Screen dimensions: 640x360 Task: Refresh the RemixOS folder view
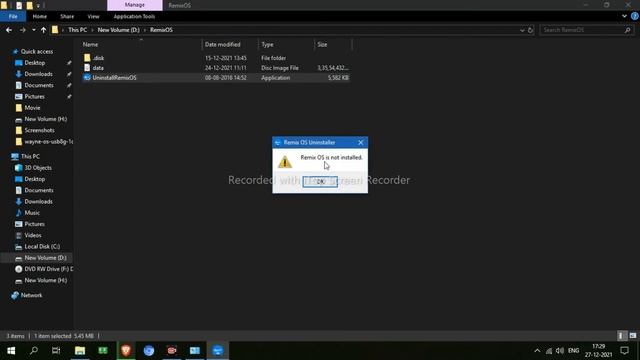point(530,30)
